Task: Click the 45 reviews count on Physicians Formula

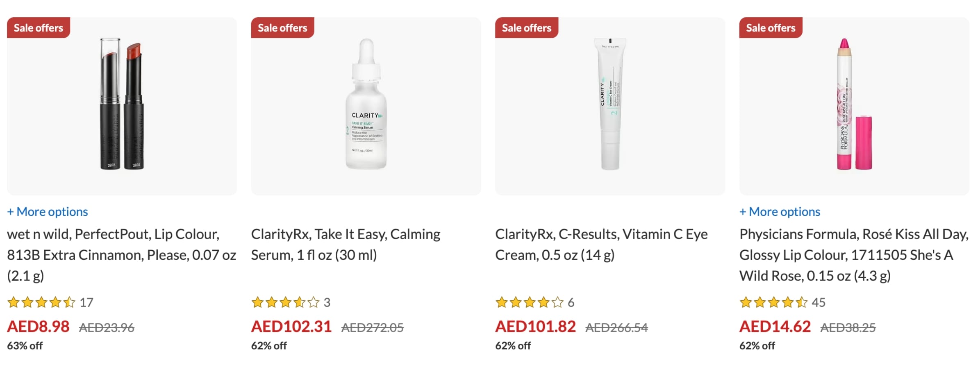Action: coord(819,303)
